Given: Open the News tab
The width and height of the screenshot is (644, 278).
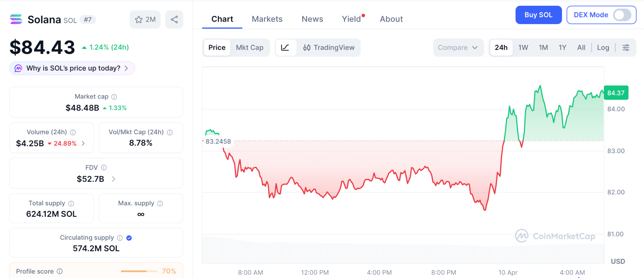Looking at the screenshot, I should click(312, 19).
